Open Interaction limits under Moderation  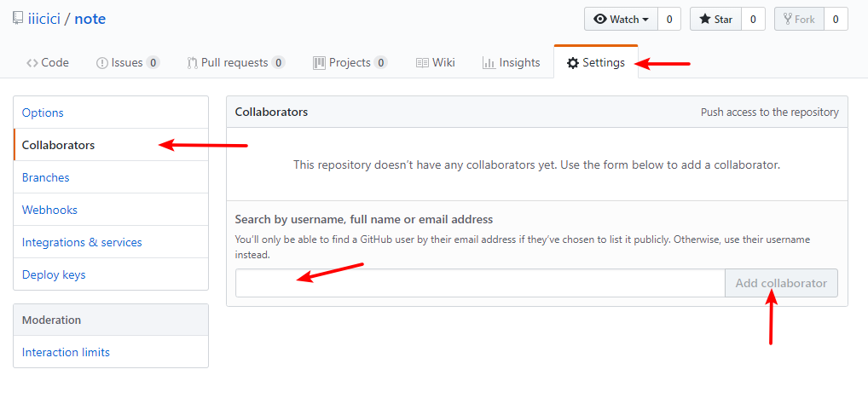[66, 352]
